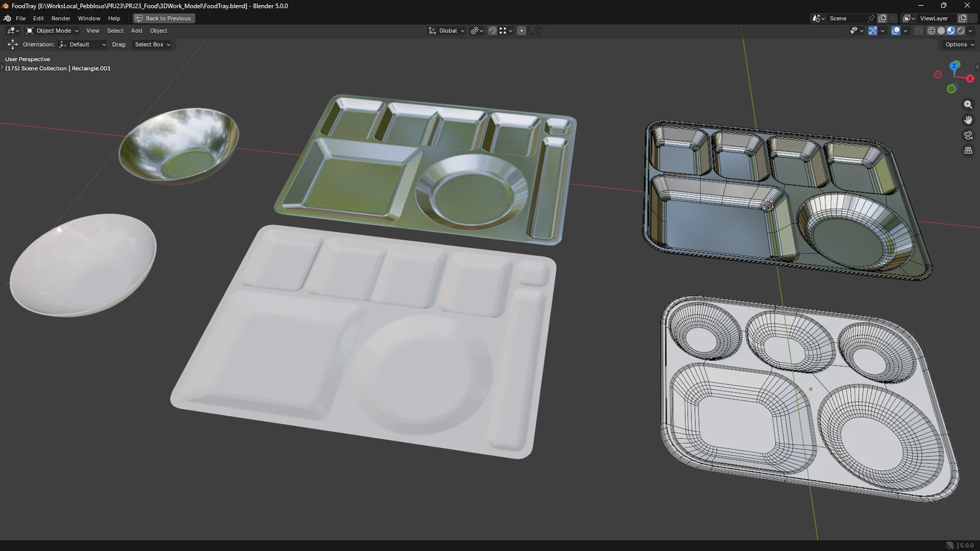This screenshot has width=980, height=551.
Task: Open the Render menu
Action: coord(61,18)
